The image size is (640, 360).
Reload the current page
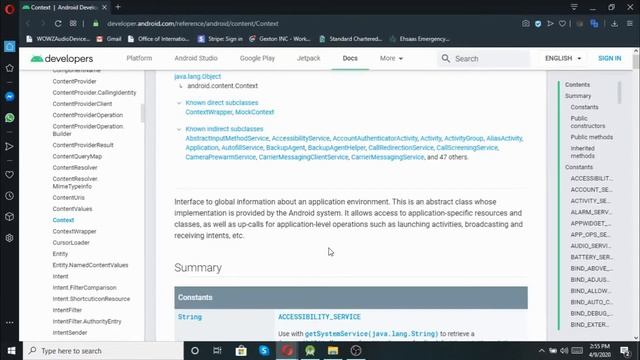click(x=58, y=24)
